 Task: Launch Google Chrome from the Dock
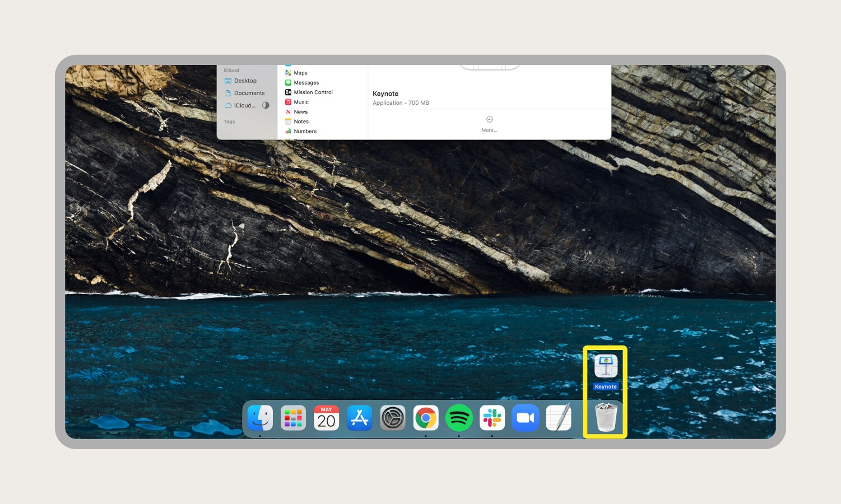[x=426, y=418]
